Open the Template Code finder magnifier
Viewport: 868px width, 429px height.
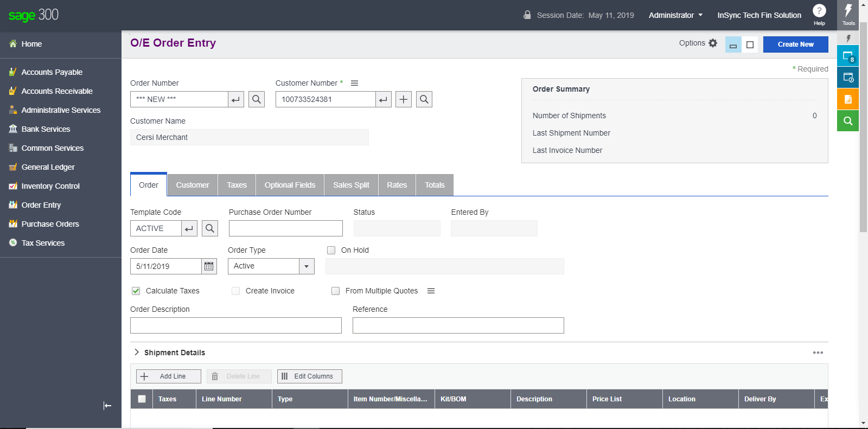(x=210, y=228)
